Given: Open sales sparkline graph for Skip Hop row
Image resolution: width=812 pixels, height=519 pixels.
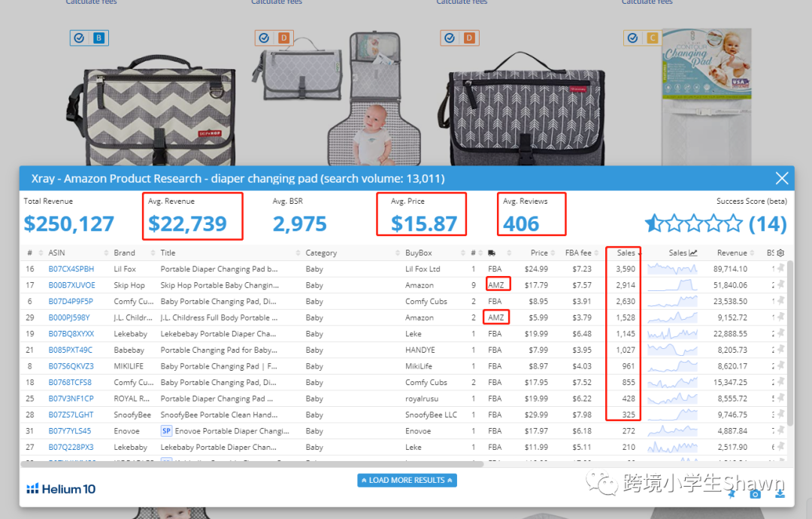Looking at the screenshot, I should [x=672, y=285].
